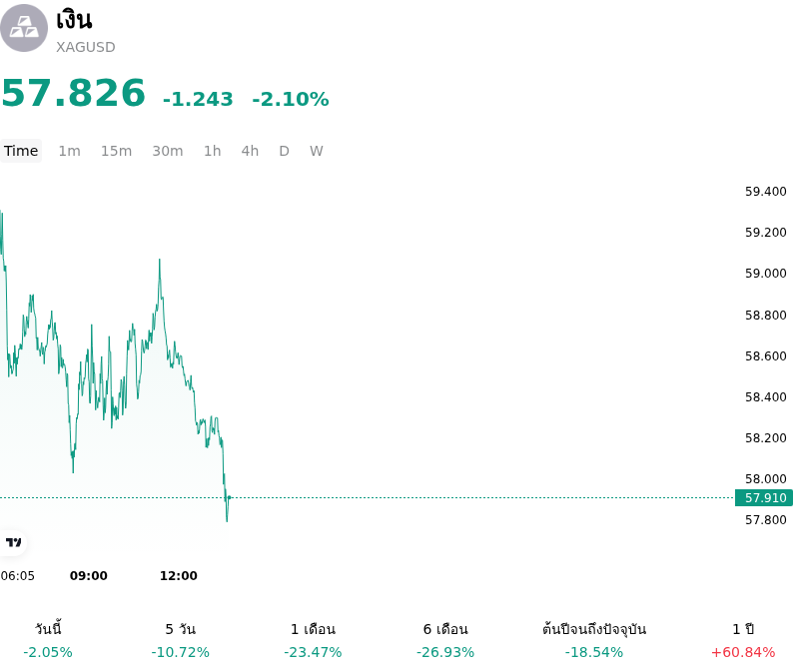
Task: Switch chart to Weekly (W) interval
Action: tap(317, 151)
